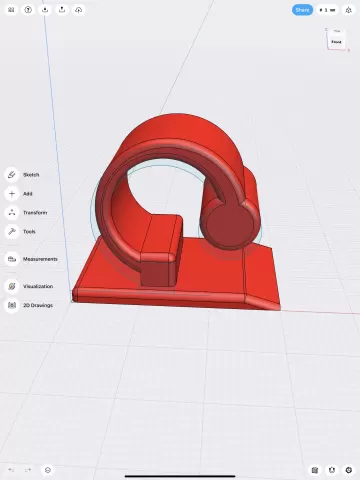Open the cloud sync icon
The image size is (360, 480).
[79, 10]
